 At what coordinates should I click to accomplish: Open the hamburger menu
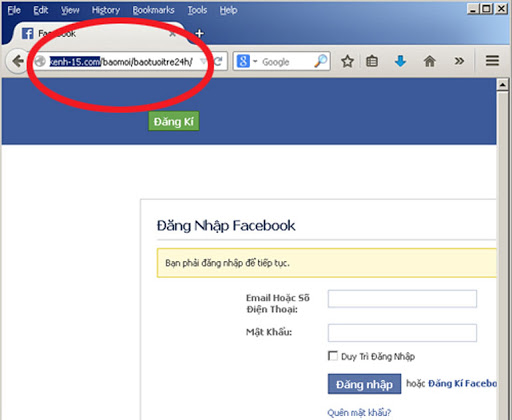(492, 61)
